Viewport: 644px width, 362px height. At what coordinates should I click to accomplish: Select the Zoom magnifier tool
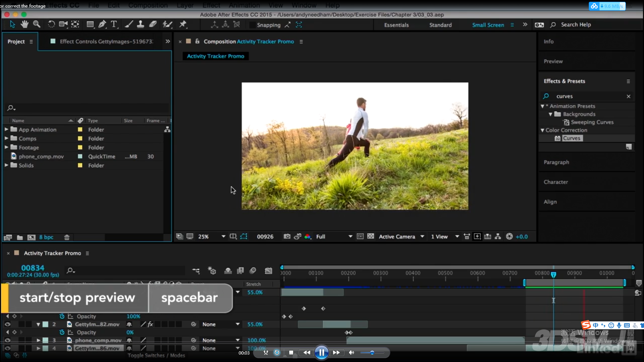tap(37, 24)
